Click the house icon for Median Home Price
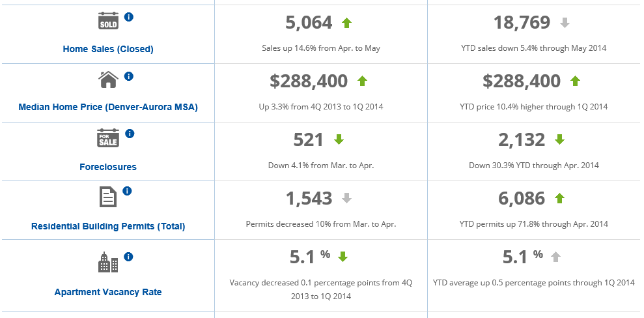The width and height of the screenshot is (644, 318). pos(108,79)
